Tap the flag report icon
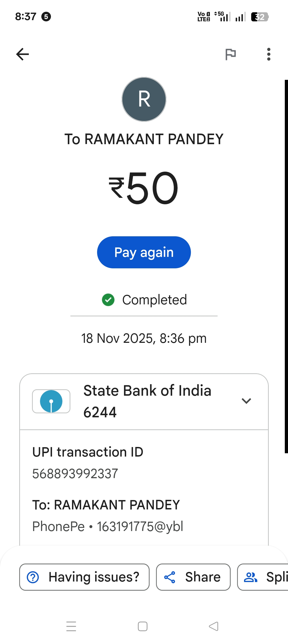The height and width of the screenshot is (644, 288). 230,54
